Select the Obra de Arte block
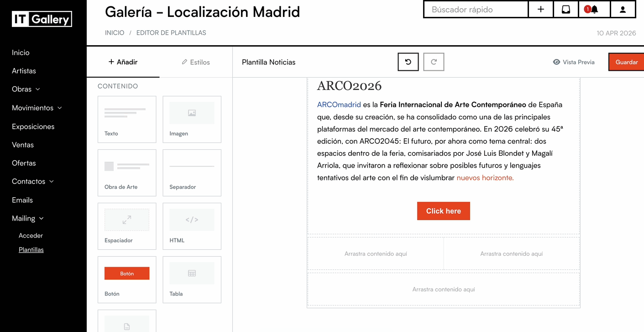 (127, 173)
